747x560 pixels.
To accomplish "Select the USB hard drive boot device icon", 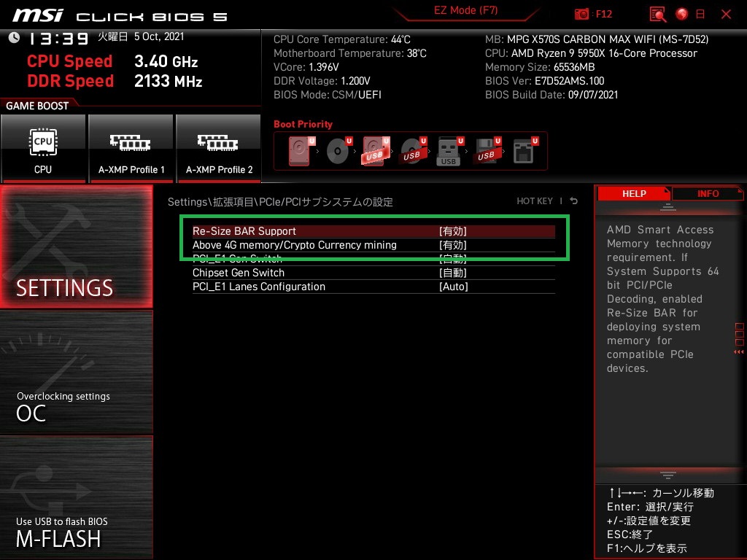I will pos(376,151).
